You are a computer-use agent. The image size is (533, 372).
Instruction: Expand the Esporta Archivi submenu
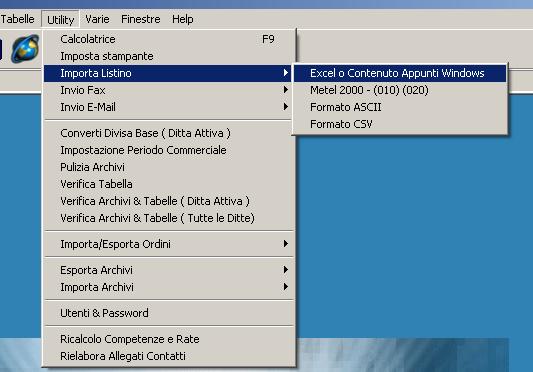[x=168, y=270]
